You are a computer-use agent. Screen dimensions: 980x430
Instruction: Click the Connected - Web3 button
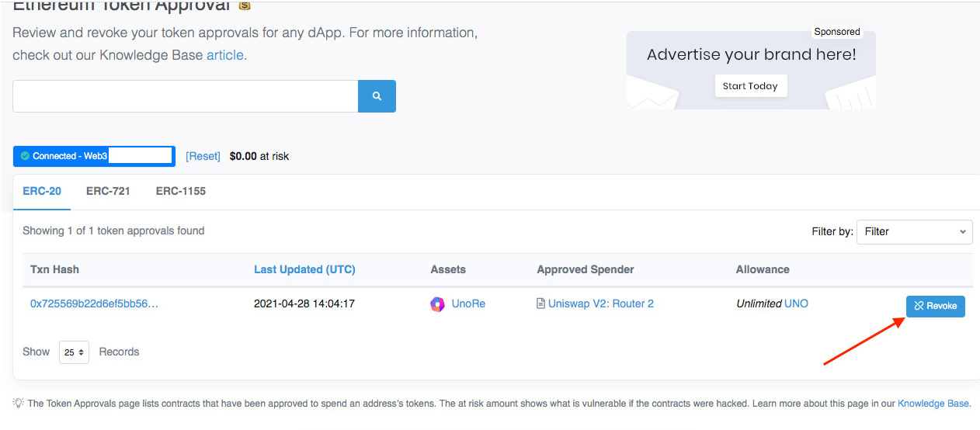tap(94, 156)
